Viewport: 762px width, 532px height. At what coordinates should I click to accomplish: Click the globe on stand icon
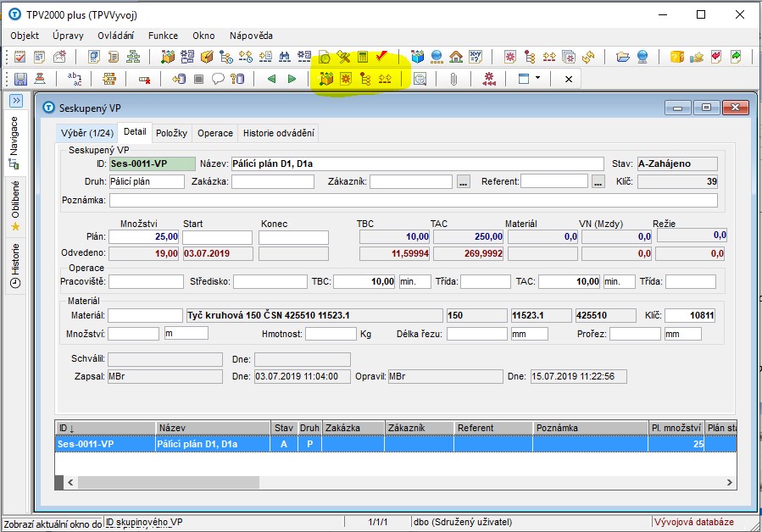click(x=642, y=57)
